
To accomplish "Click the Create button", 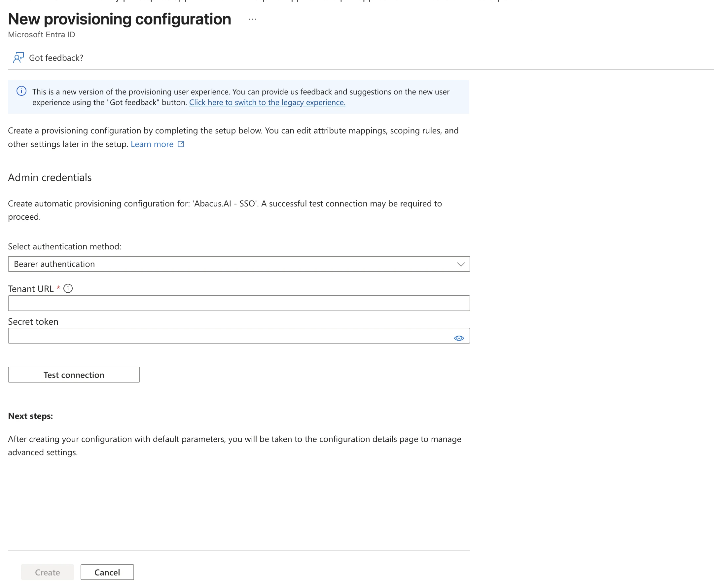I will click(x=48, y=572).
